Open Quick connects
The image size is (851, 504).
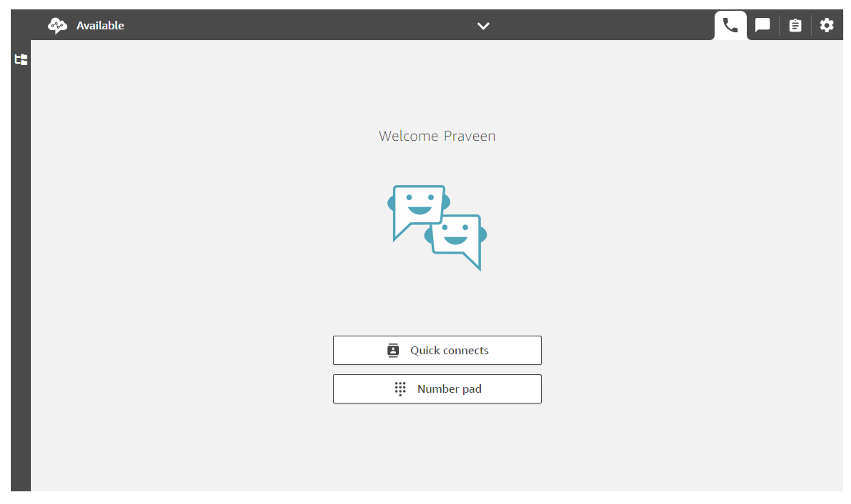[x=437, y=350]
